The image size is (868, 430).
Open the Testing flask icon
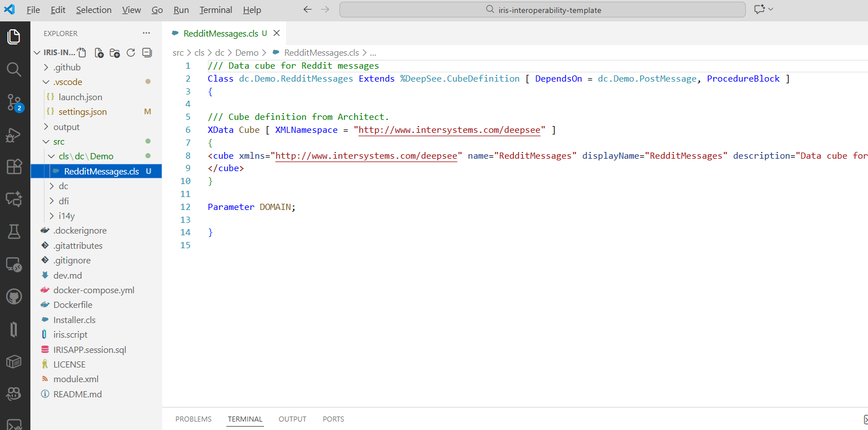(x=14, y=231)
